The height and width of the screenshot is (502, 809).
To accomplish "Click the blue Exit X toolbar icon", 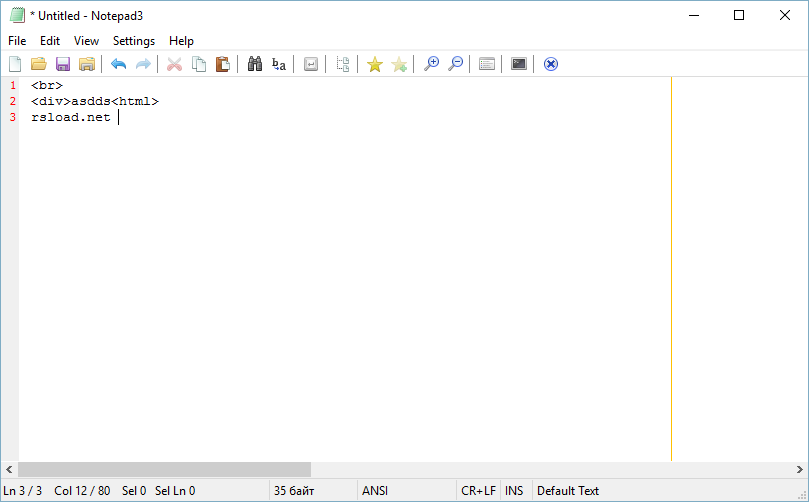I will click(551, 64).
